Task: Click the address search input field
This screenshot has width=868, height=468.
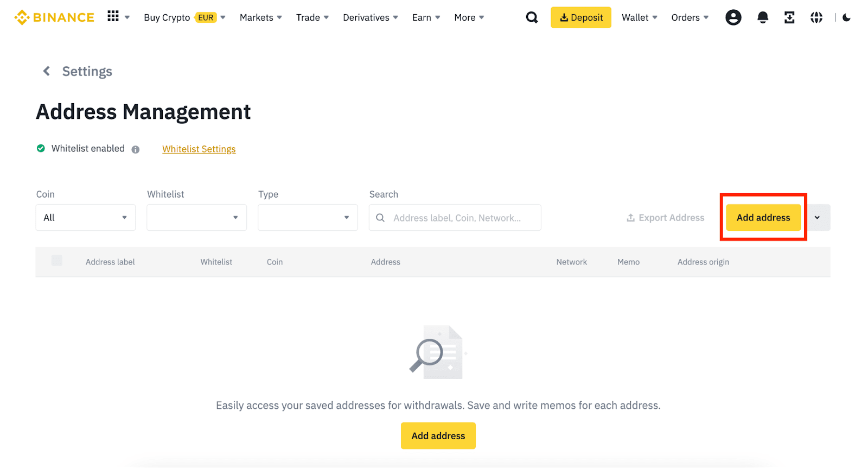Action: click(457, 218)
